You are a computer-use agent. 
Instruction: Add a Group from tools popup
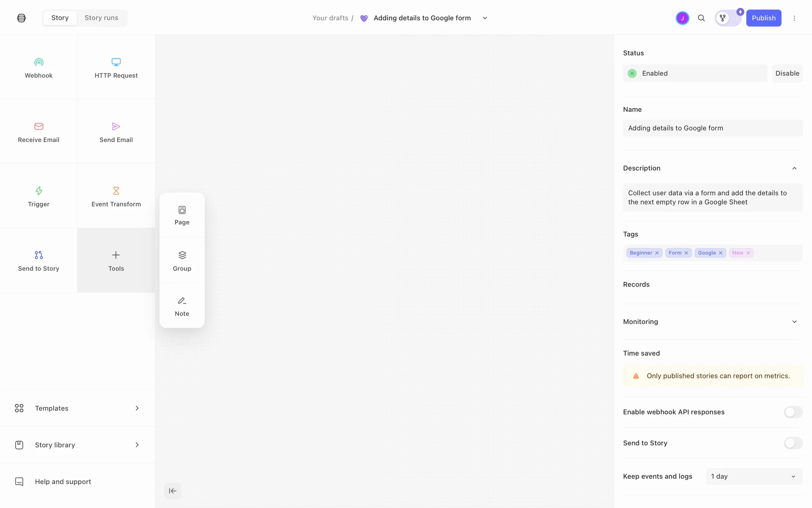pos(182,260)
